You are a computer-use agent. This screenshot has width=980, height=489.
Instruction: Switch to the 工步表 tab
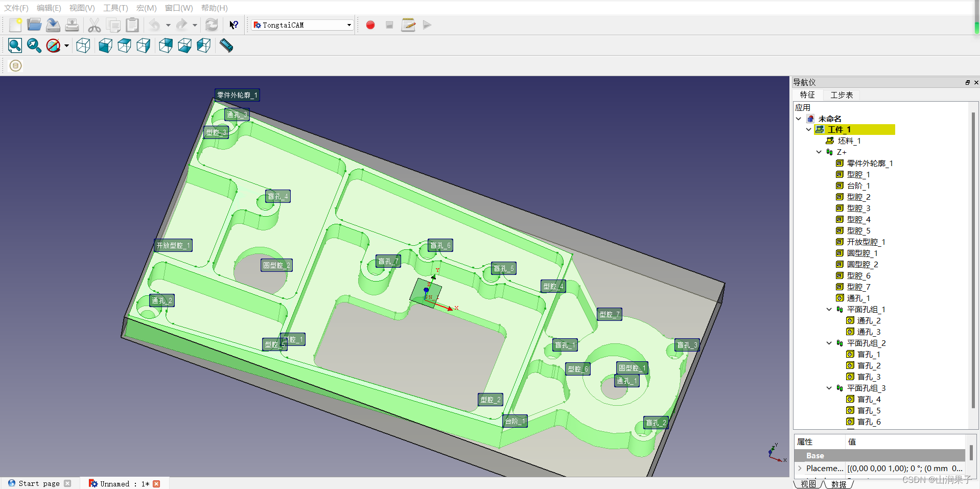842,95
